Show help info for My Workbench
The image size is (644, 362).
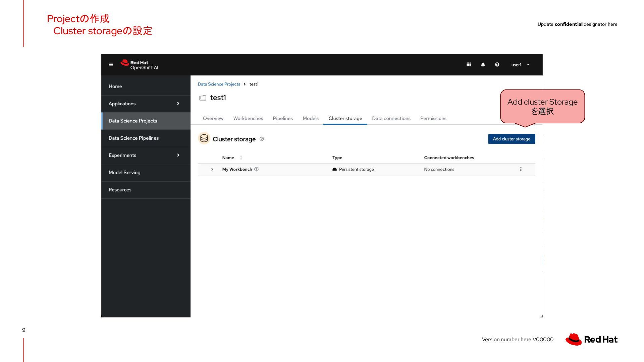coord(257,169)
